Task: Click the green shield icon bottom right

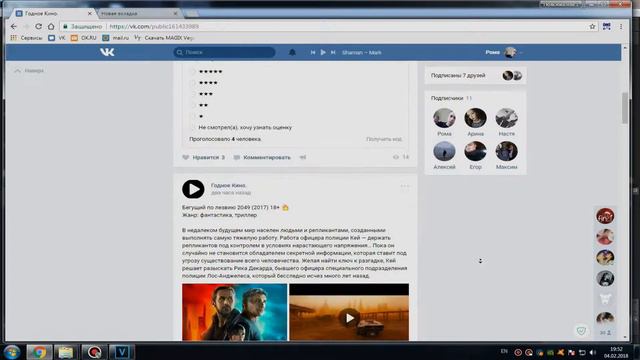Action: click(x=581, y=331)
